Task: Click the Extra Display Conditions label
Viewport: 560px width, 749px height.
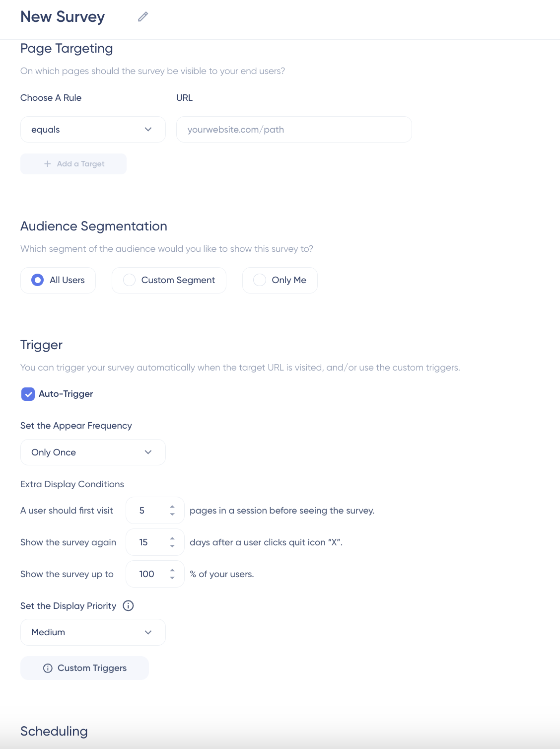Action: coord(72,484)
